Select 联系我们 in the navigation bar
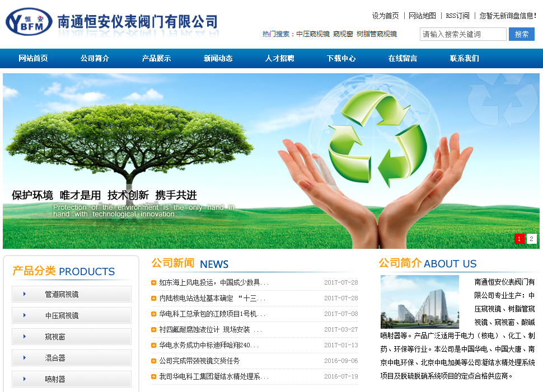This screenshot has width=543, height=392. [464, 59]
